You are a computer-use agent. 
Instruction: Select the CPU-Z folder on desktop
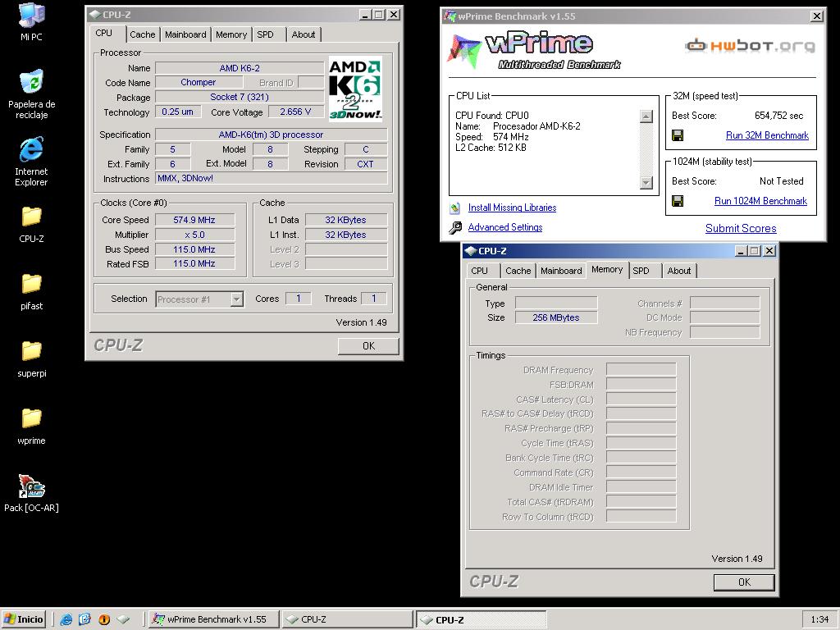31,224
